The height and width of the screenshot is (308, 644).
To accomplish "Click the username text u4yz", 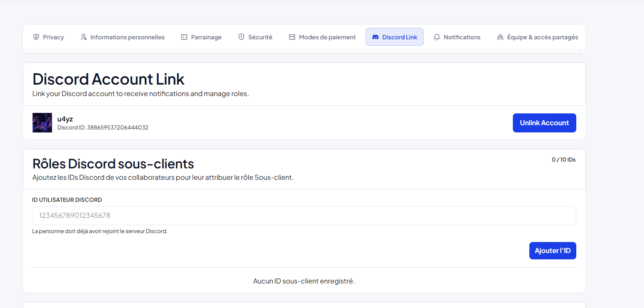I will coord(65,119).
